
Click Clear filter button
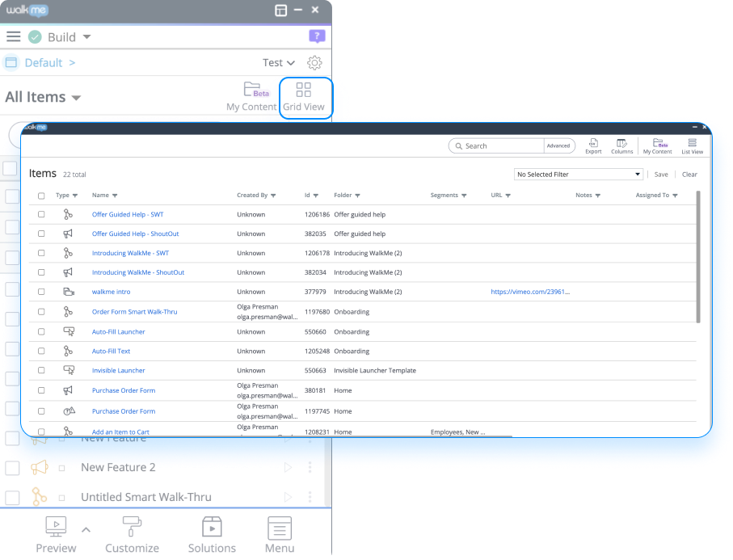[x=689, y=175]
